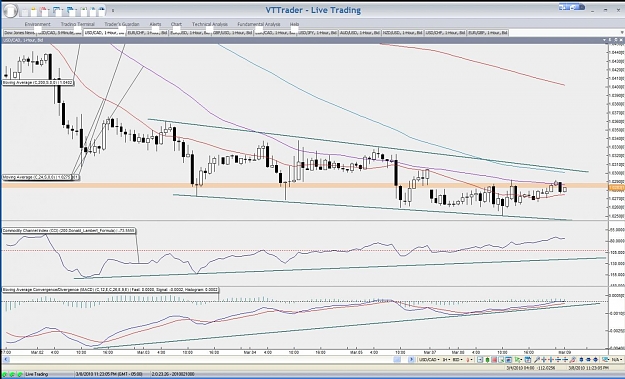This screenshot has width=625, height=379.
Task: Switch to the USD/CAD 5 Minute chart tab
Action: click(59, 33)
